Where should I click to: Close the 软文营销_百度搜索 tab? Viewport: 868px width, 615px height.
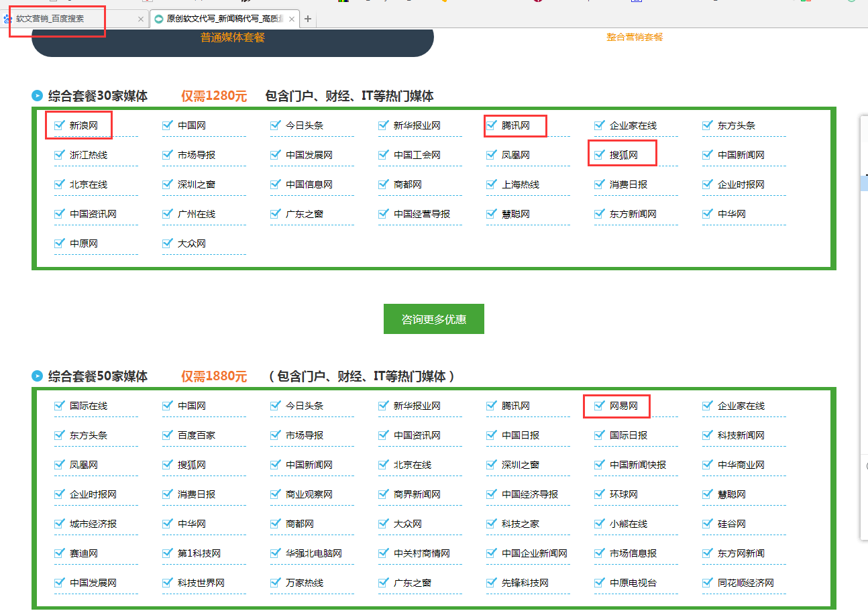[x=140, y=19]
